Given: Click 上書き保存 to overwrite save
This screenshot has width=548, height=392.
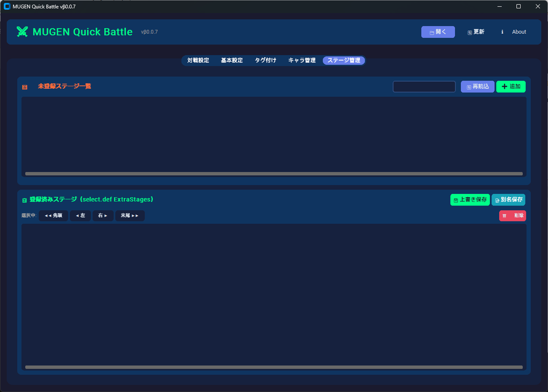Looking at the screenshot, I should pos(470,200).
